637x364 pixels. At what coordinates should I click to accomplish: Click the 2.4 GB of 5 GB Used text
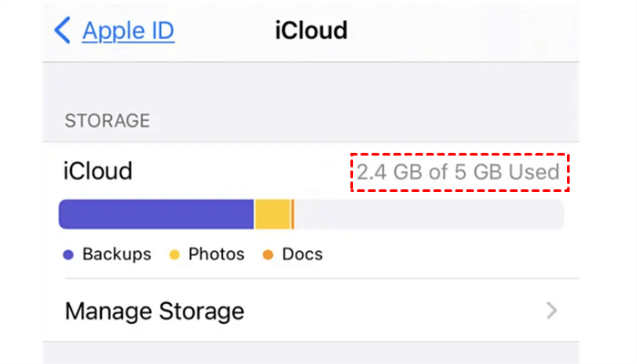[458, 172]
